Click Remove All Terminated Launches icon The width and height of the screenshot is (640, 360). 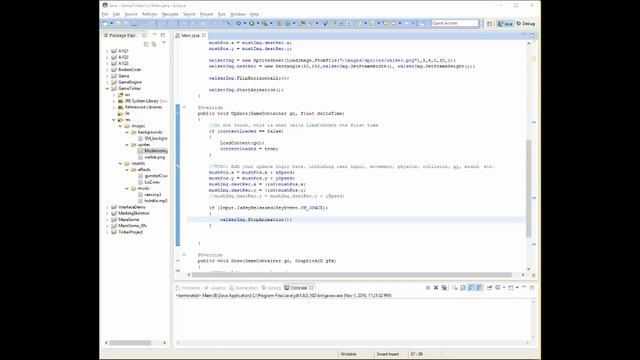pyautogui.click(x=444, y=288)
